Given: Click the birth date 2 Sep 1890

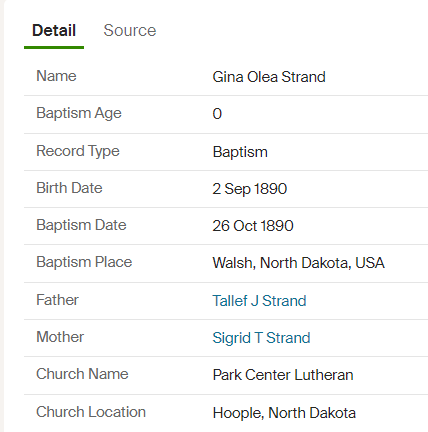Looking at the screenshot, I should coord(250,189).
